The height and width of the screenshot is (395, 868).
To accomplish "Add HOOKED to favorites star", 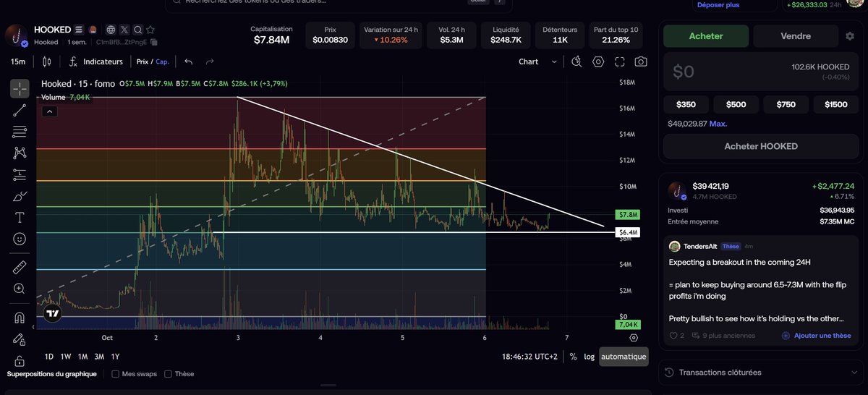I will (x=150, y=30).
